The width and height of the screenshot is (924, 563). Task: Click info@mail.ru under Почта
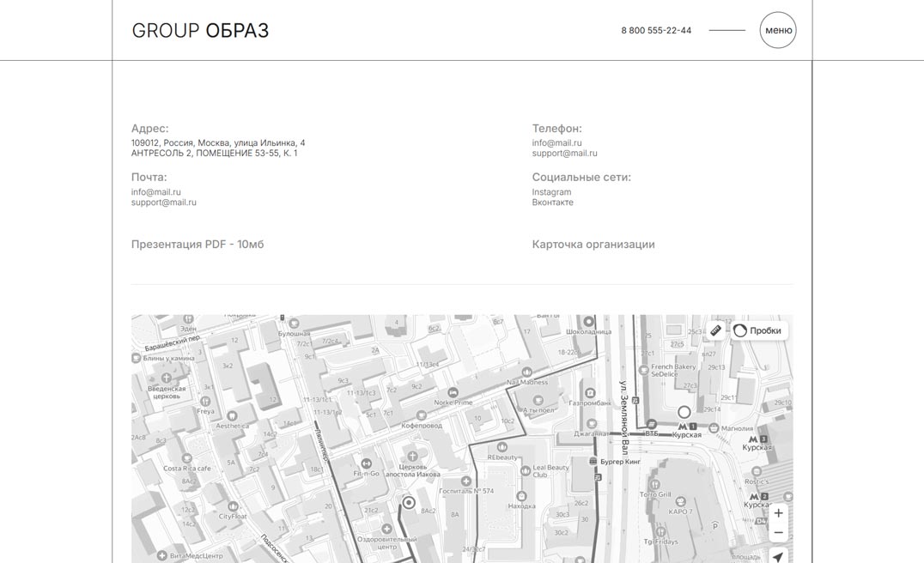[156, 192]
